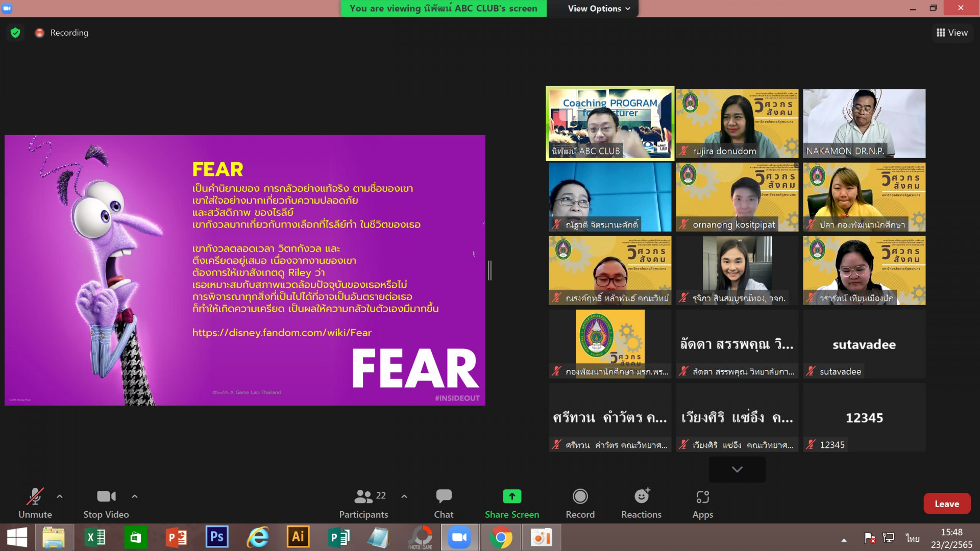
Task: Open the View layout menu
Action: click(952, 33)
